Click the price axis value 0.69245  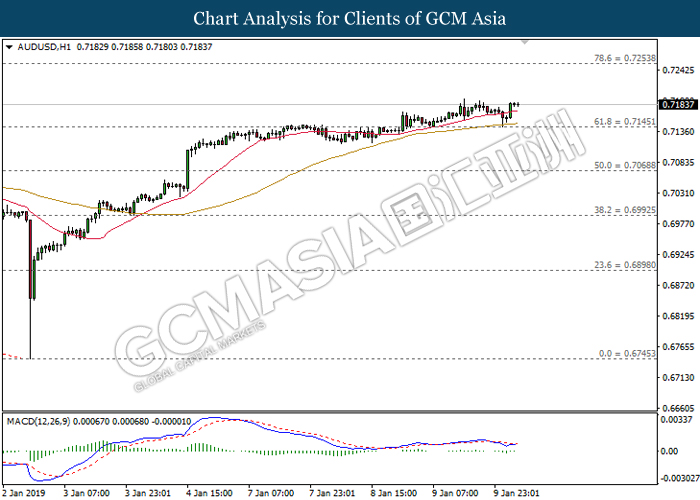[x=679, y=255]
